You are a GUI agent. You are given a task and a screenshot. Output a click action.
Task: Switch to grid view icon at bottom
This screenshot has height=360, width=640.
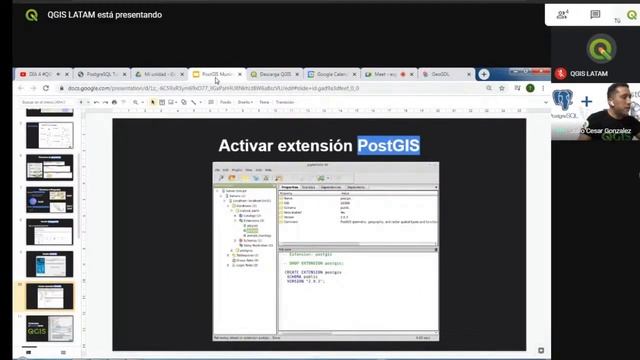coord(63,352)
